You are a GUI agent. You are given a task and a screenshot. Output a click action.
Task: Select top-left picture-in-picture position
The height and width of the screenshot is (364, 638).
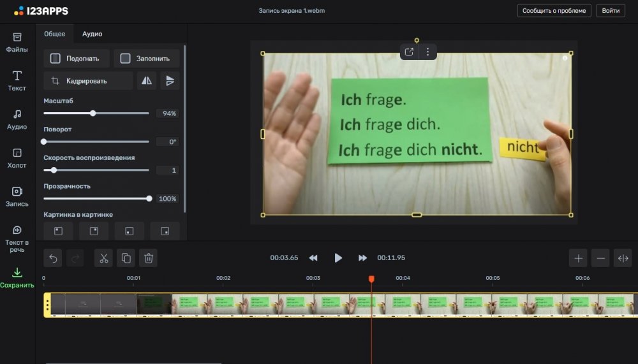point(58,231)
